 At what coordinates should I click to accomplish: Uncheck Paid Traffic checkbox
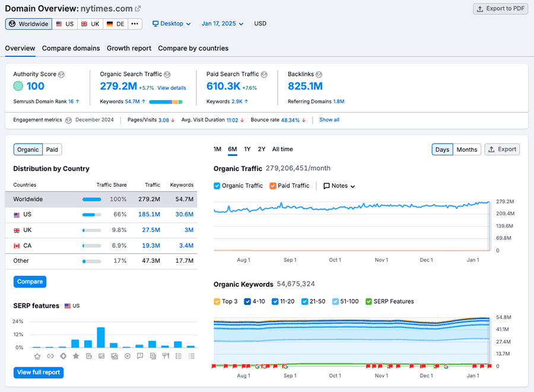pyautogui.click(x=273, y=186)
